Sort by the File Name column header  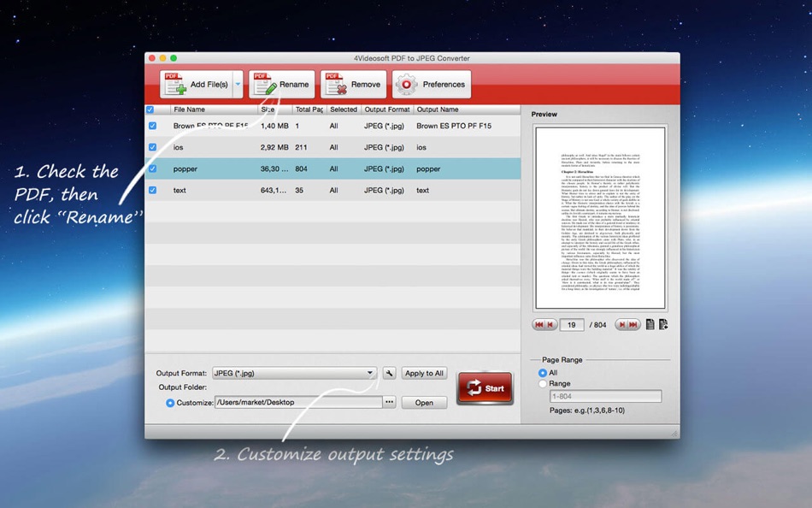click(x=214, y=109)
